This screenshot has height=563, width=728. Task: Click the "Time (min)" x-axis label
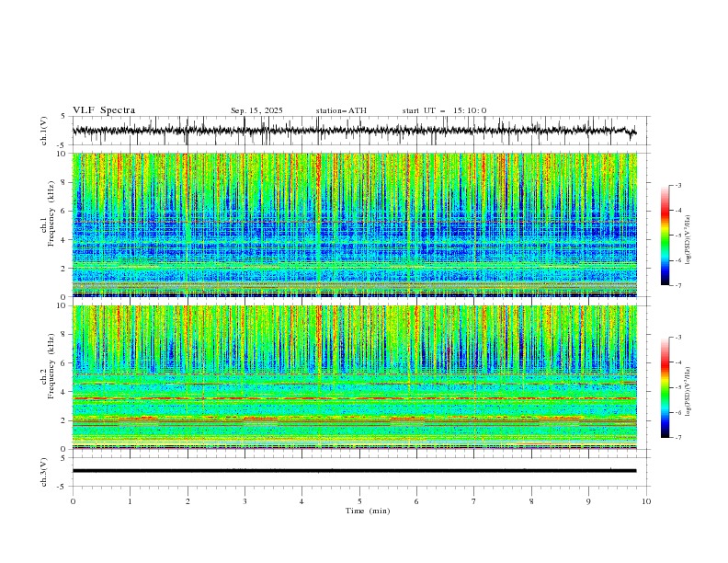[x=368, y=511]
